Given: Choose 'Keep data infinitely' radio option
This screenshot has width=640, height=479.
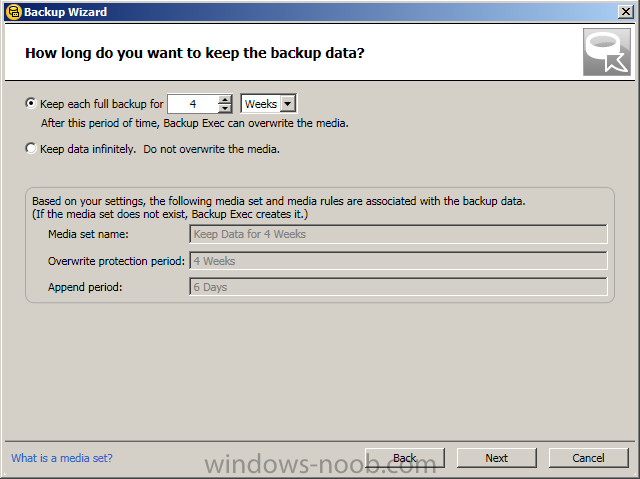Looking at the screenshot, I should point(31,149).
